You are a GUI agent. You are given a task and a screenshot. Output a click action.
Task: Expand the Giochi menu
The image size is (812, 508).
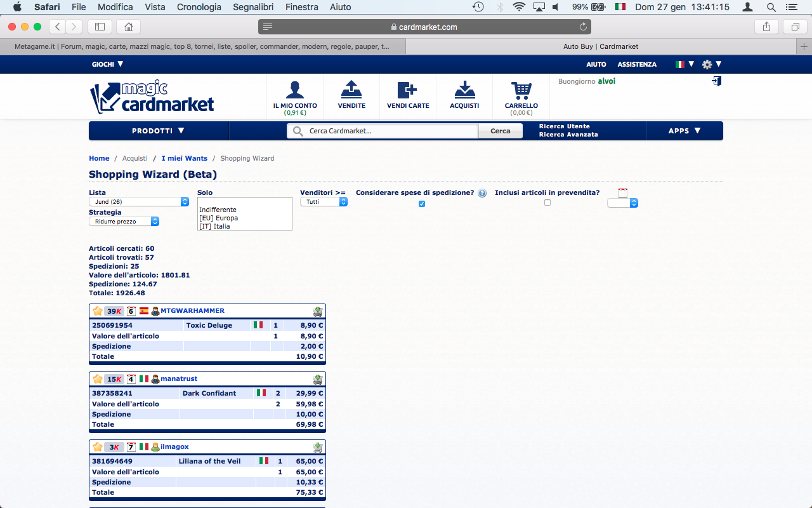pyautogui.click(x=107, y=64)
